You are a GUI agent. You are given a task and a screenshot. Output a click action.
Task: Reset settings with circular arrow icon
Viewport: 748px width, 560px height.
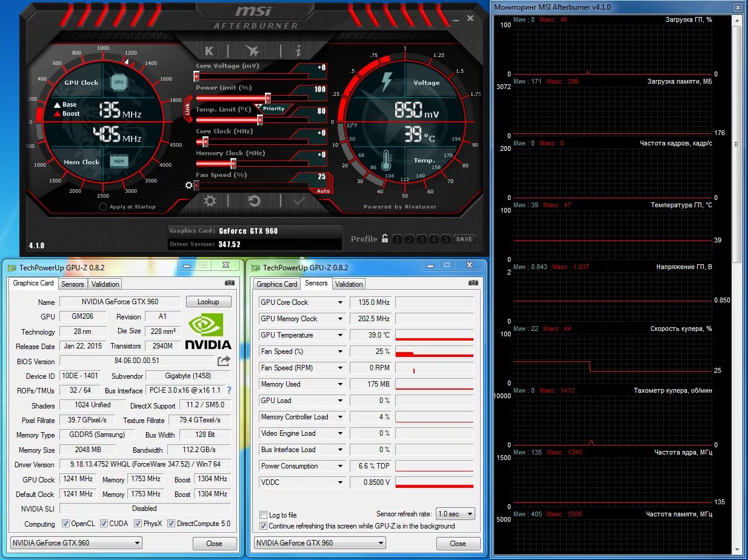coord(255,201)
